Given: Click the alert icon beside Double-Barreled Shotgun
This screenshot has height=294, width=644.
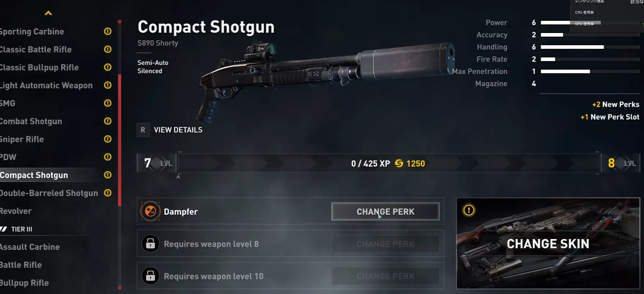Looking at the screenshot, I should (x=108, y=193).
